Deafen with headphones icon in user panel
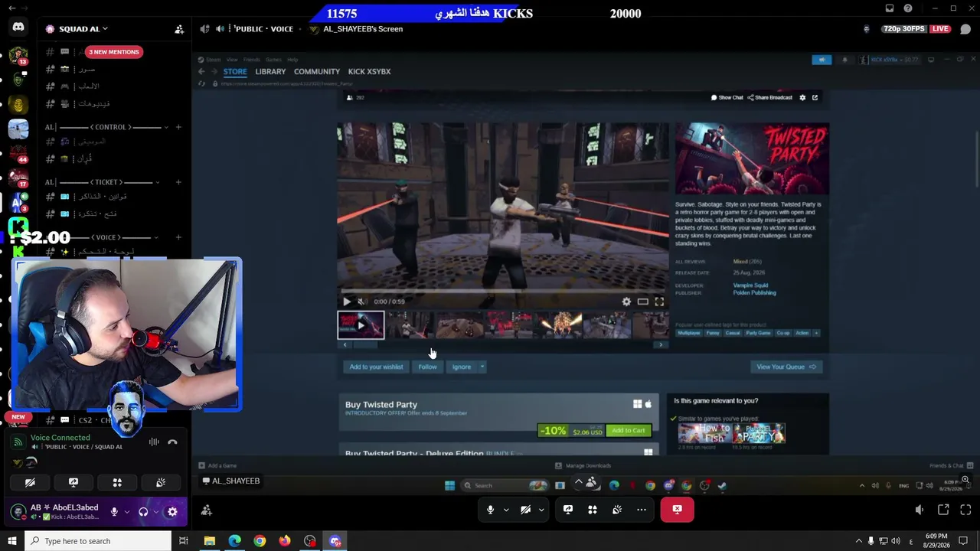This screenshot has height=551, width=980. pyautogui.click(x=143, y=512)
